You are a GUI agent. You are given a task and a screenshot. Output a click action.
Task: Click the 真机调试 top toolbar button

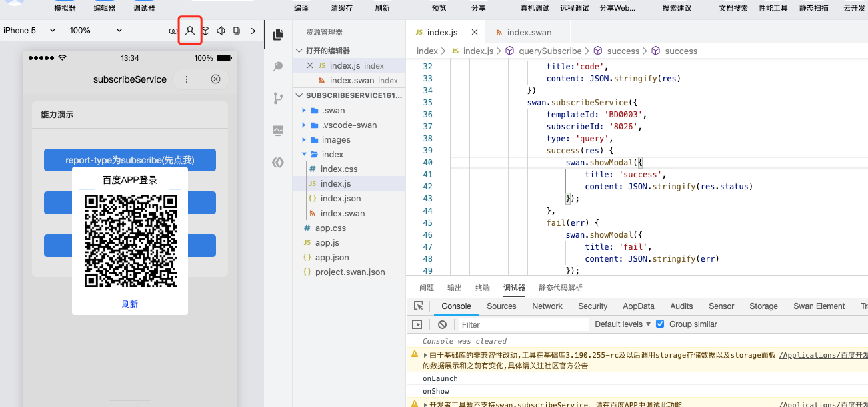(535, 9)
